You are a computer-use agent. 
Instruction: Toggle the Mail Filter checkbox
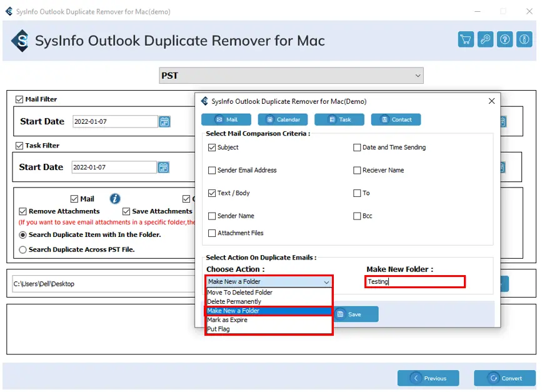tap(19, 99)
